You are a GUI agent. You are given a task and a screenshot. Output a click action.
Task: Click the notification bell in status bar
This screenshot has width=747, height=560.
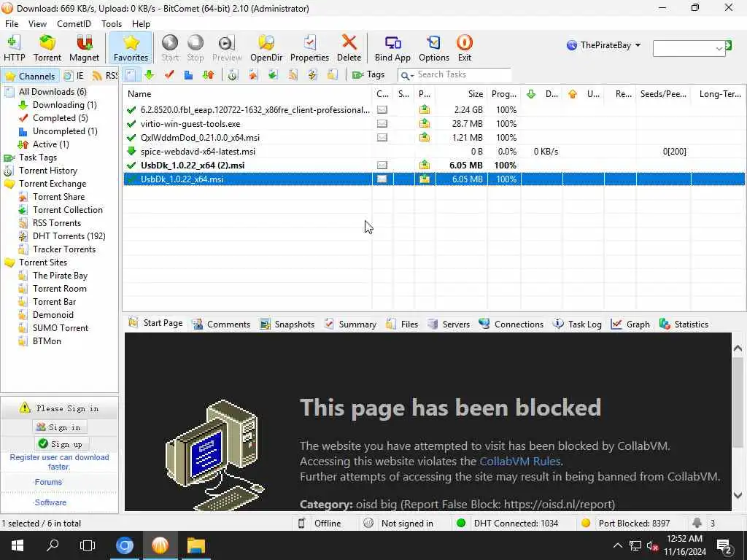[x=697, y=524]
